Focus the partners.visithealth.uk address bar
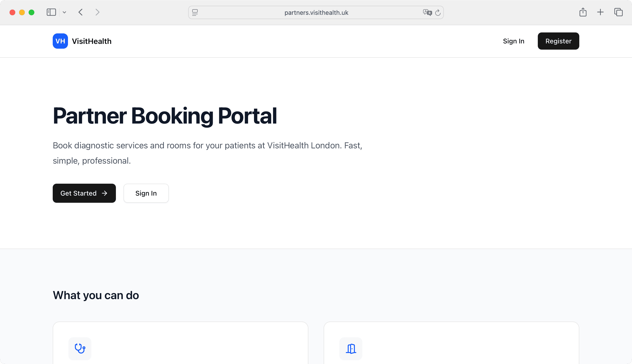This screenshot has width=632, height=364. 316,12
